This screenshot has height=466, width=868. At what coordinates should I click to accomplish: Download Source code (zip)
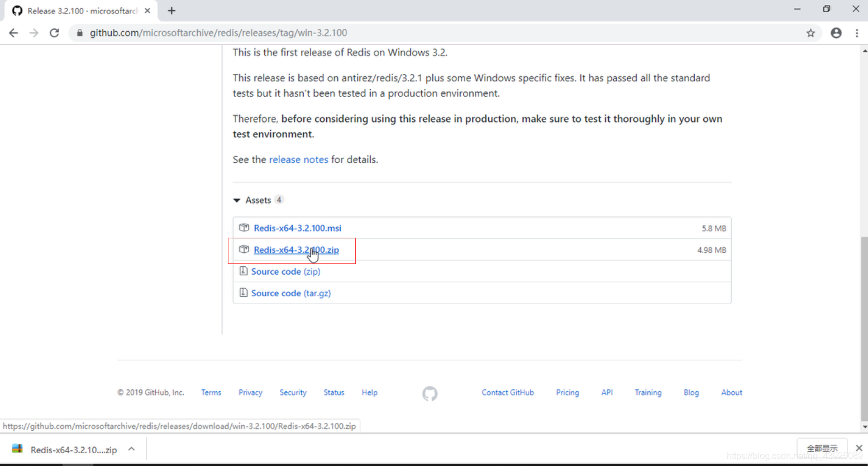285,272
